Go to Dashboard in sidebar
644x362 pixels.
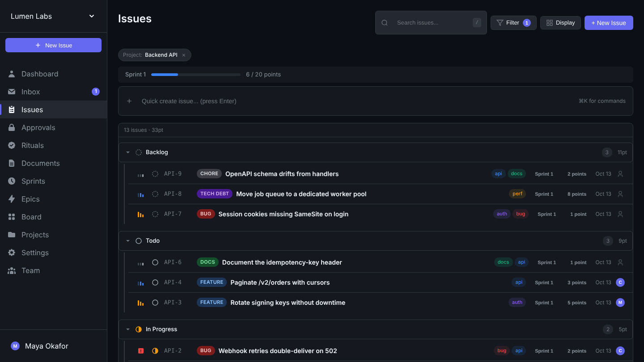(x=54, y=74)
